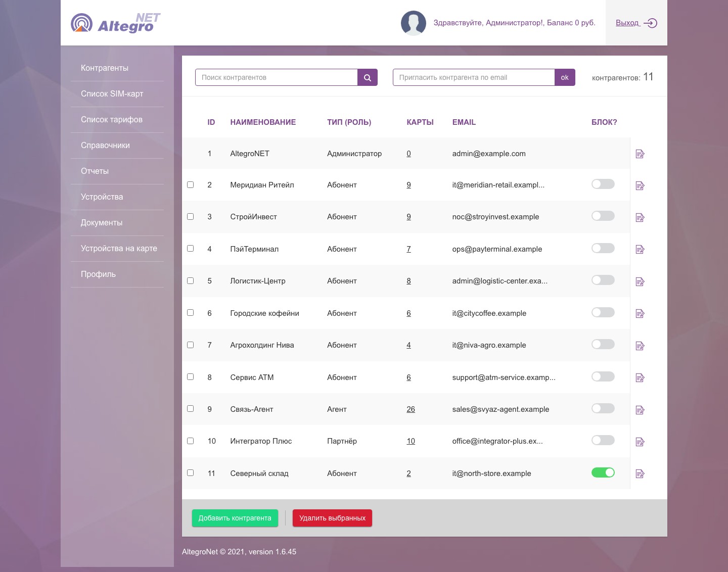The image size is (728, 572).
Task: Click the red Удалить выбранных button
Action: (x=332, y=518)
